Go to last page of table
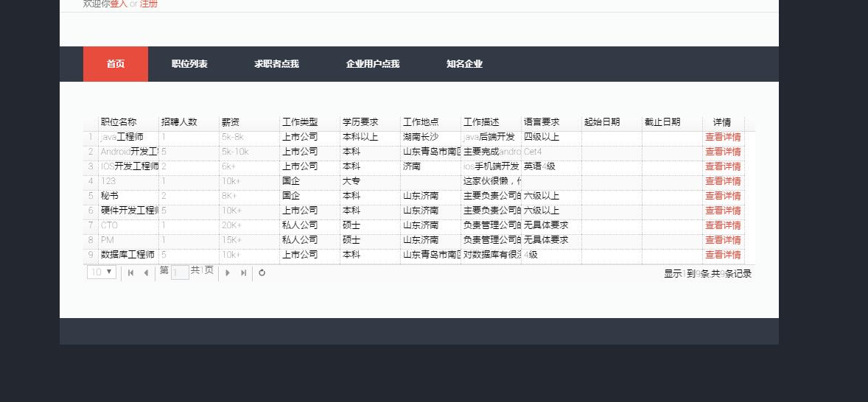This screenshot has height=402, width=868. 243,272
